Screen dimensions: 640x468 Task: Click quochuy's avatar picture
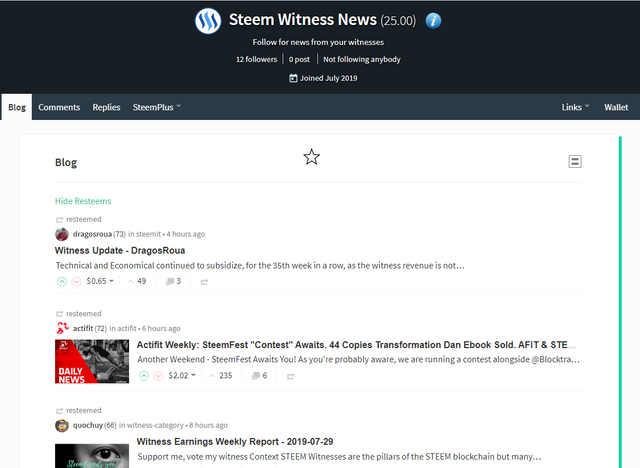point(62,425)
